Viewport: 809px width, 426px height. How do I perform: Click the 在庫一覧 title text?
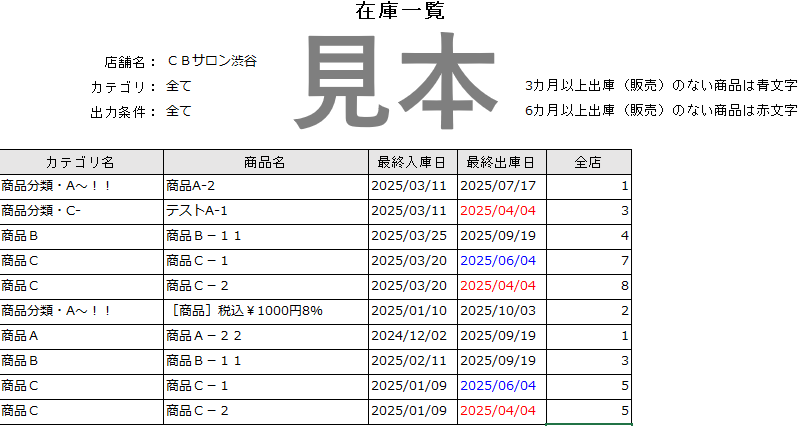coord(400,12)
